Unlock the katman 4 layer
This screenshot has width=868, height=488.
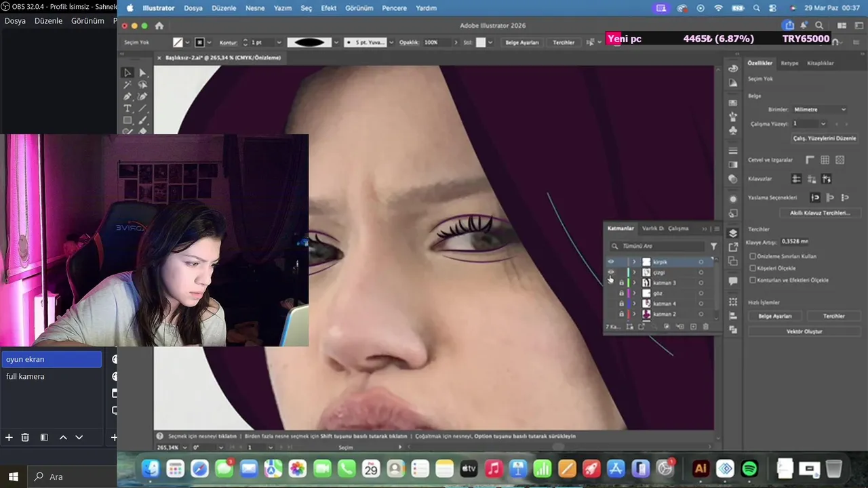tap(621, 304)
